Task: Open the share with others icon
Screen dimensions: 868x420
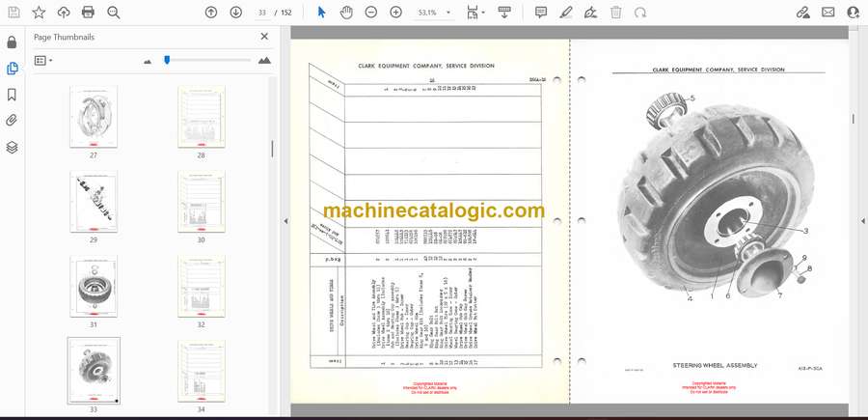Action: click(x=854, y=13)
